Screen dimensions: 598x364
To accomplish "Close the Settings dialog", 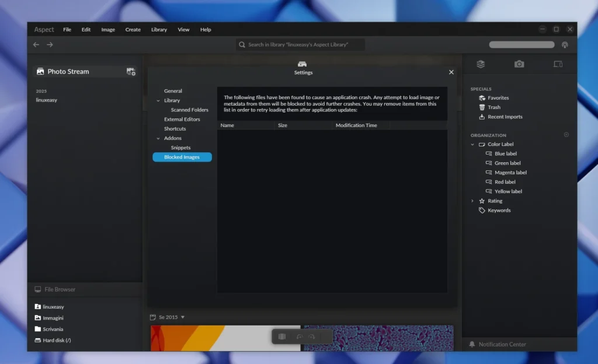I will coord(451,72).
